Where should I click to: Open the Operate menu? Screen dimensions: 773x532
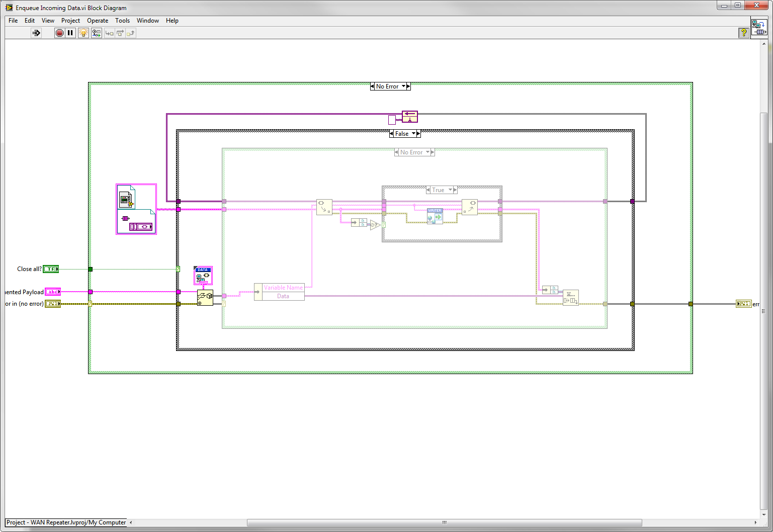click(x=97, y=21)
